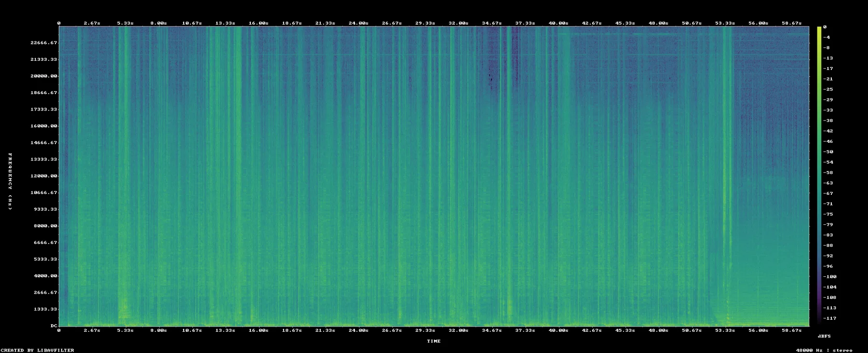Click 56.00s on the lower time axis
868x353 pixels.
click(758, 330)
